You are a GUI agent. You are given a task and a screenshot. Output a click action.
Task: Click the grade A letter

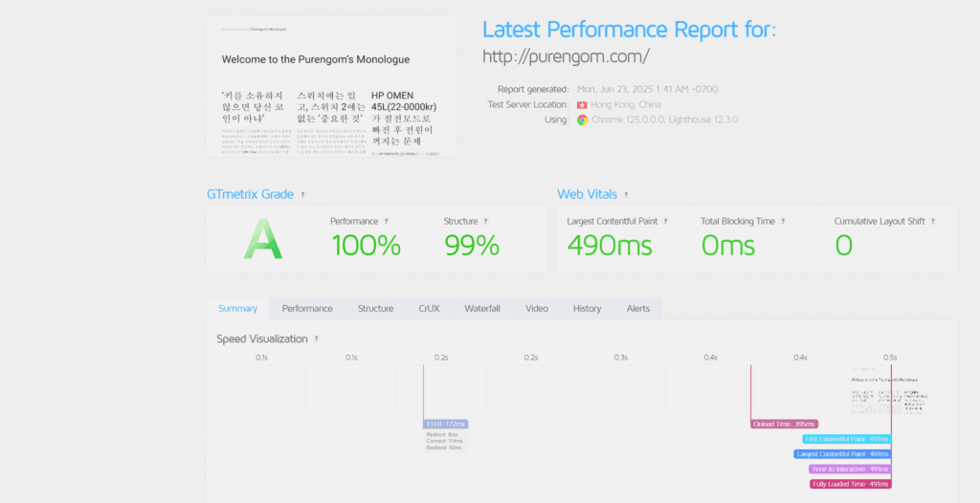click(263, 241)
